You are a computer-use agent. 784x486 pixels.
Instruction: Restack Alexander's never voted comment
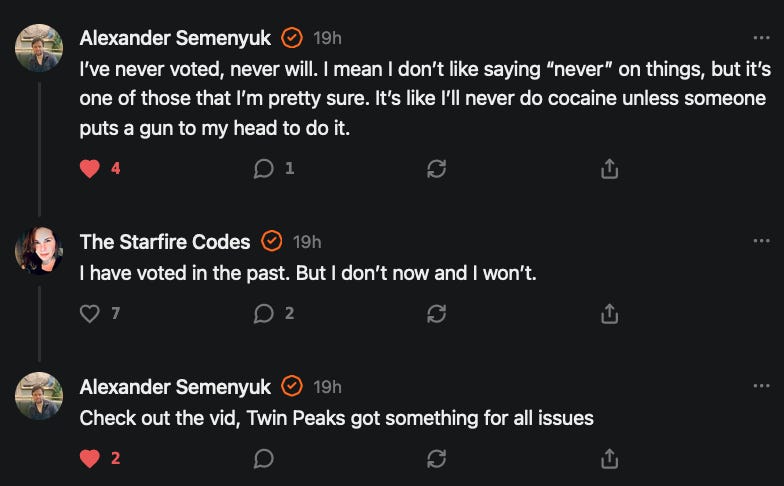pos(436,169)
